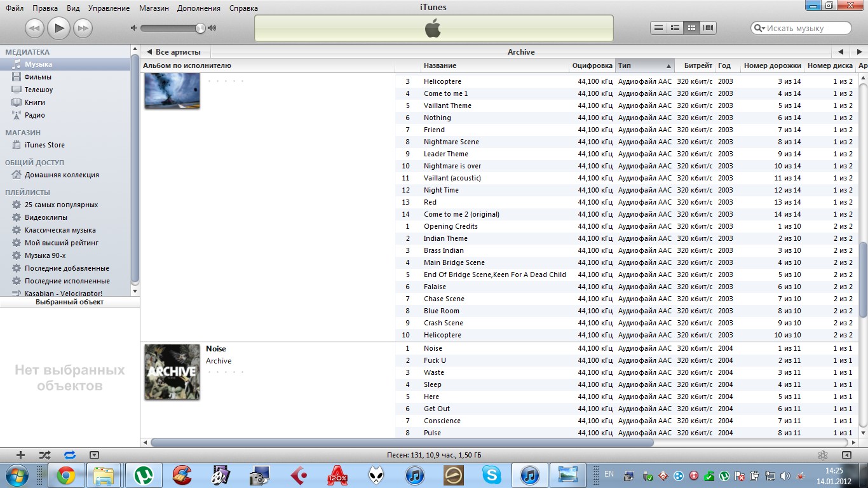Screen dimensions: 868x488
Task: Open the Управление menu
Action: point(109,8)
